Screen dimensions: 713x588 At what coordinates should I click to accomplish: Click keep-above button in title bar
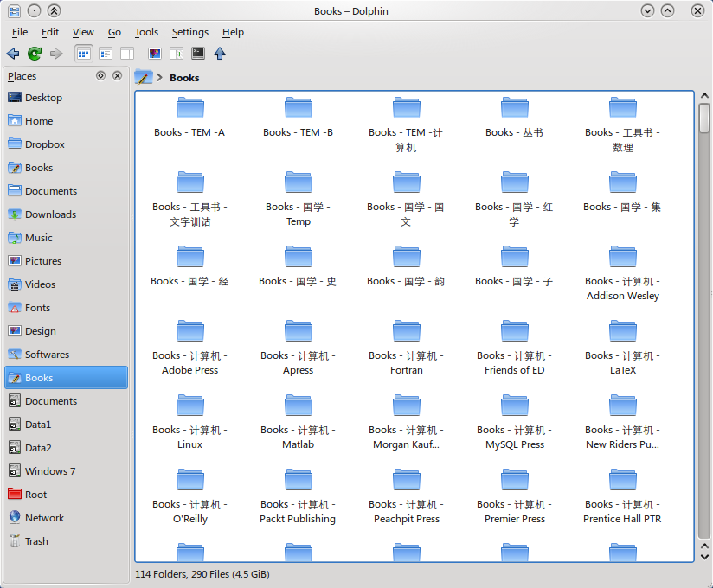tap(54, 11)
